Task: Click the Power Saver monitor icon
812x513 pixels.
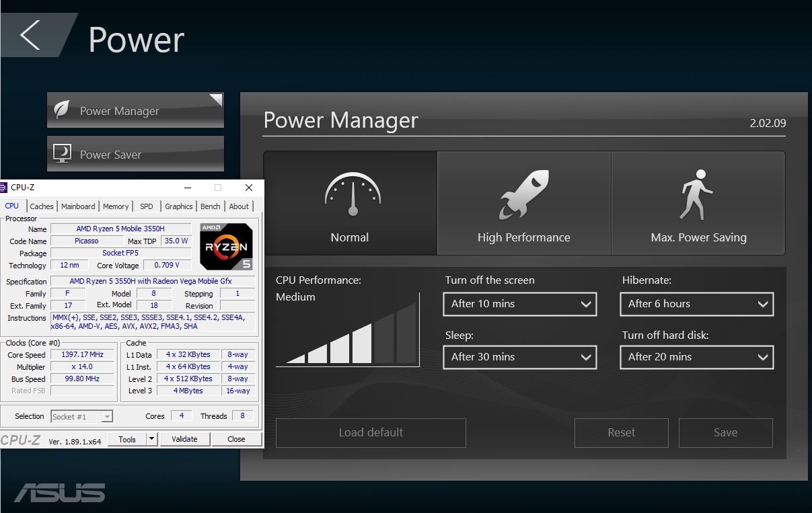Action: [x=62, y=153]
